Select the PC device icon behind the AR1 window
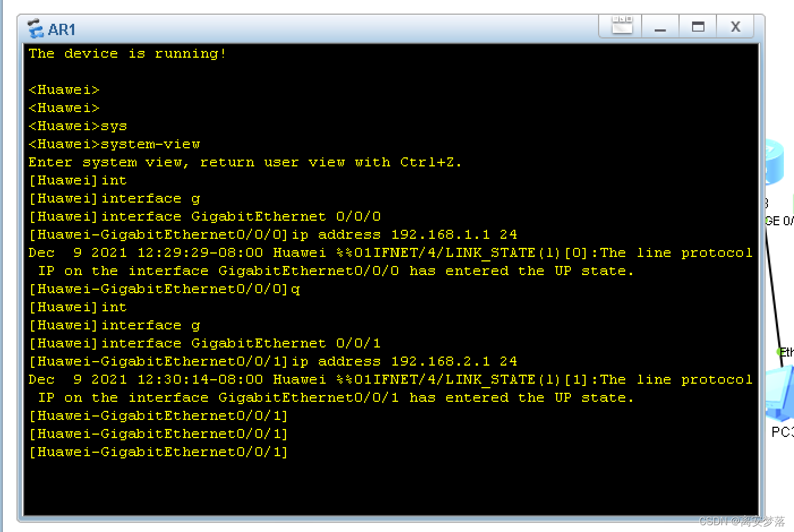This screenshot has height=532, width=794. [780, 393]
